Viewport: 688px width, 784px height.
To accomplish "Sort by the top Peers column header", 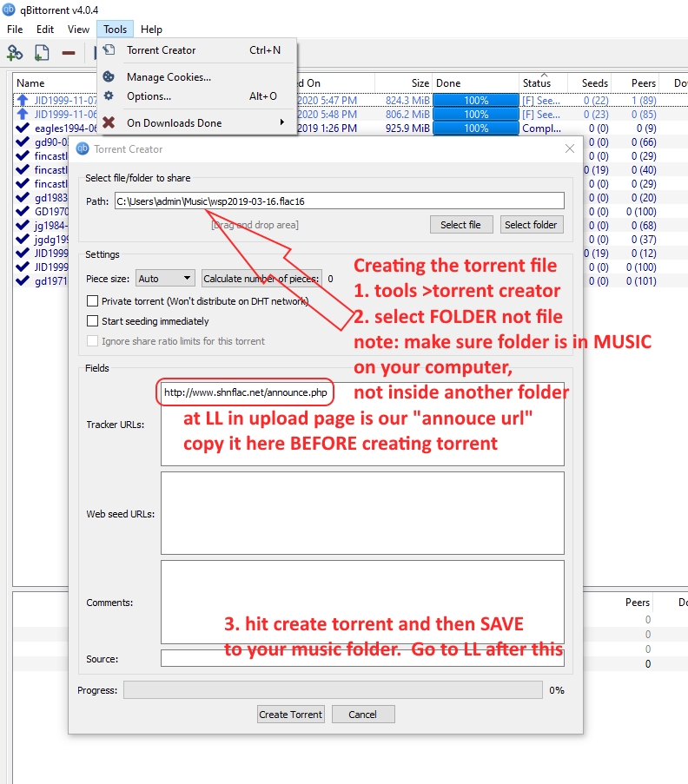I will (x=643, y=83).
